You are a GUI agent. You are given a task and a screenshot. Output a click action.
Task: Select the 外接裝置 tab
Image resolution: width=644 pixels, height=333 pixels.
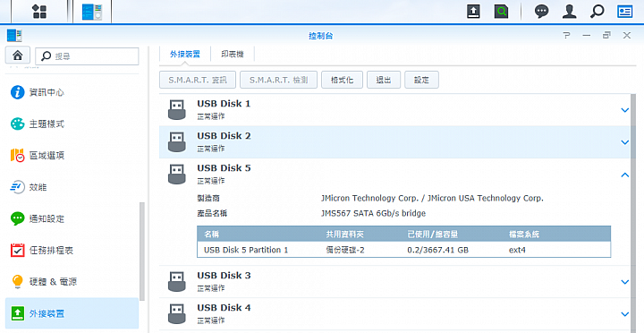185,55
